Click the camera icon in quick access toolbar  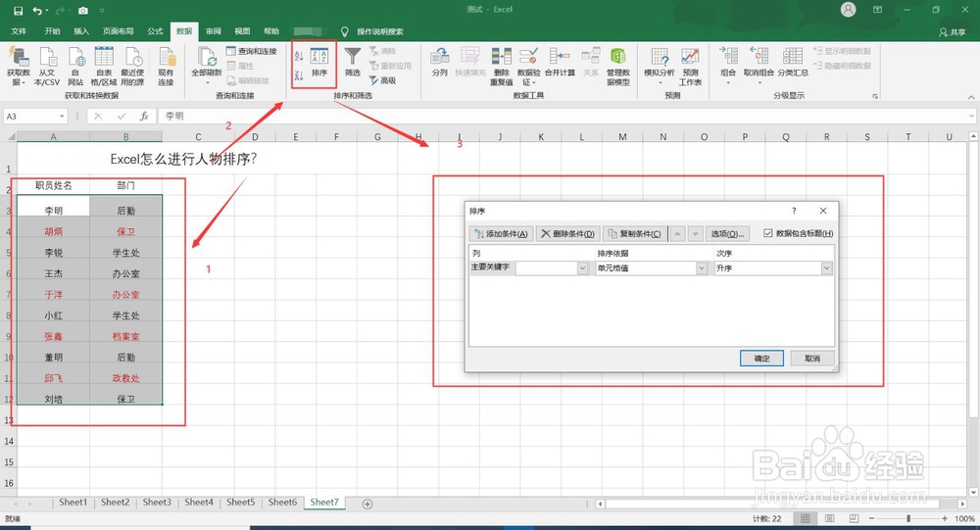point(83,11)
